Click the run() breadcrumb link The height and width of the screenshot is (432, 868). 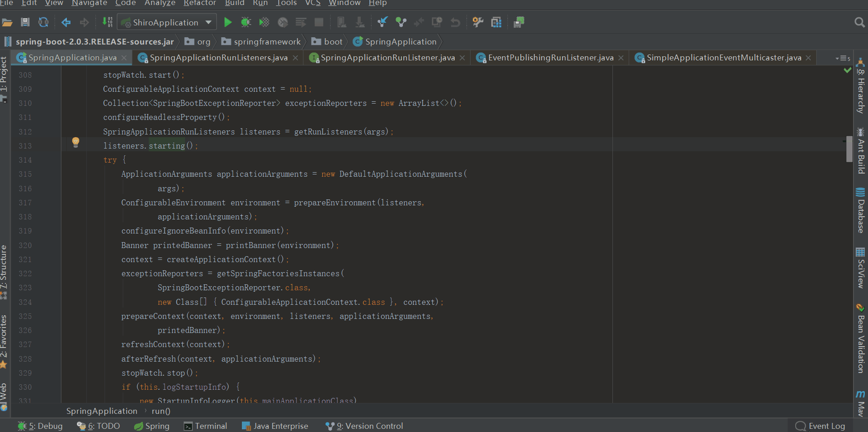click(x=161, y=411)
